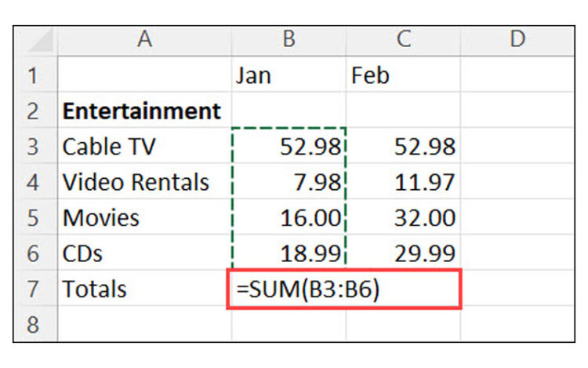
Task: Click the Video Rentals cell
Action: [x=144, y=182]
